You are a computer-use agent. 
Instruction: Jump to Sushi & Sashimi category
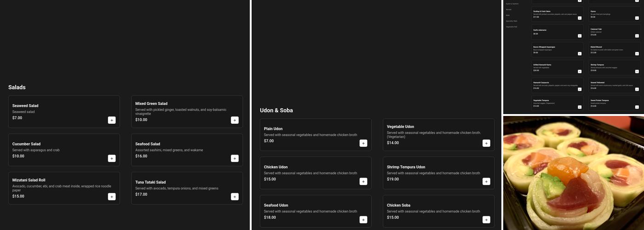512,4
